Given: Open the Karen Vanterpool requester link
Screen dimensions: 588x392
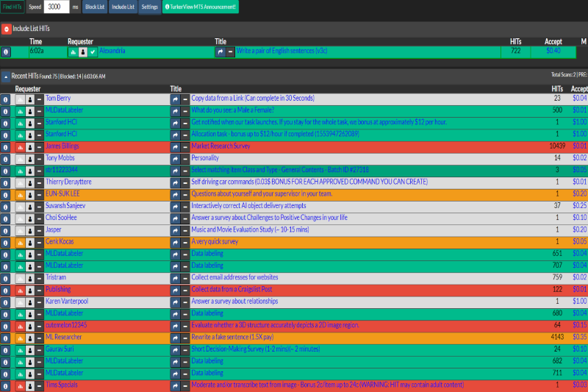Looking at the screenshot, I should point(68,302).
